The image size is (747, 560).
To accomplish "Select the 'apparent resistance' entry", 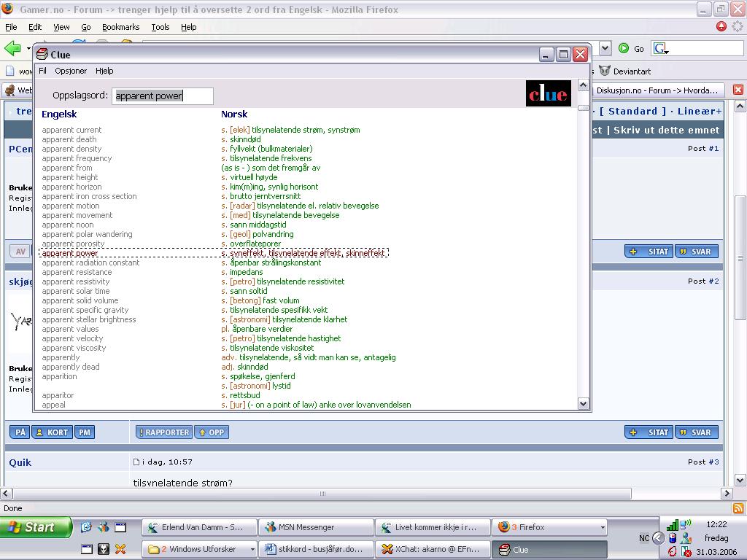I will coord(77,273).
